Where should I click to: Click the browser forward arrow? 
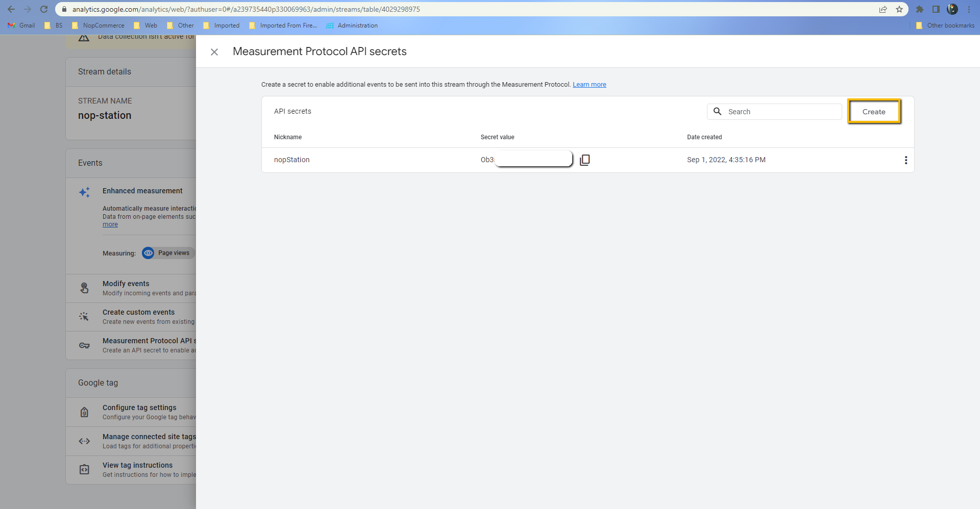tap(28, 9)
